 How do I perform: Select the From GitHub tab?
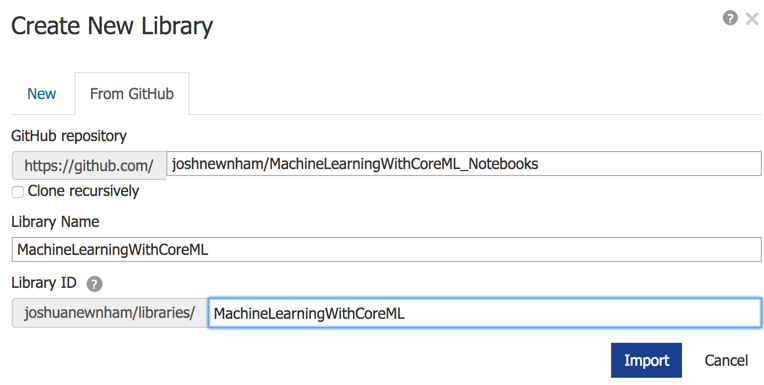[132, 94]
